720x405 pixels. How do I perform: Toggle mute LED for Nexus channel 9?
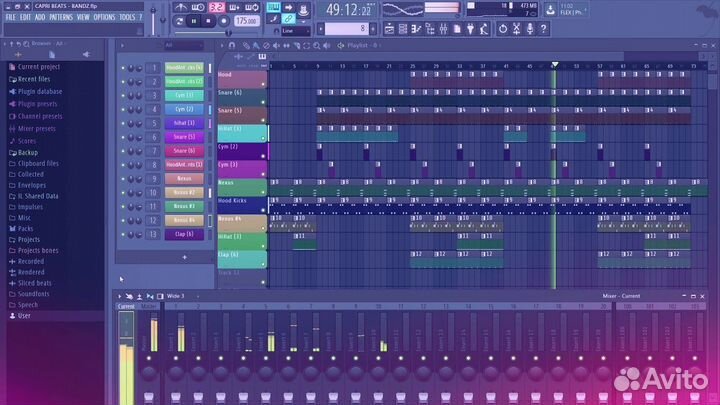click(x=123, y=179)
